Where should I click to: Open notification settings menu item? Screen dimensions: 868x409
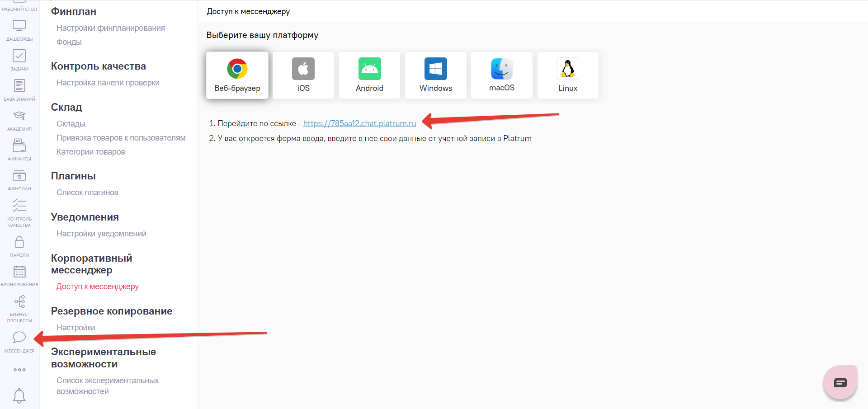pyautogui.click(x=101, y=234)
